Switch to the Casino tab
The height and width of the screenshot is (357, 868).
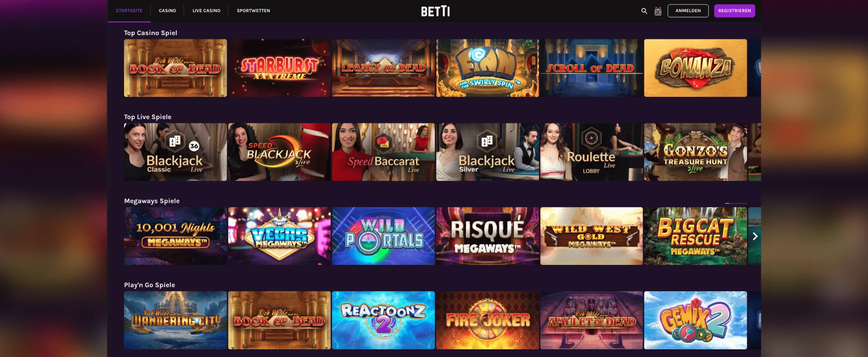pos(168,11)
